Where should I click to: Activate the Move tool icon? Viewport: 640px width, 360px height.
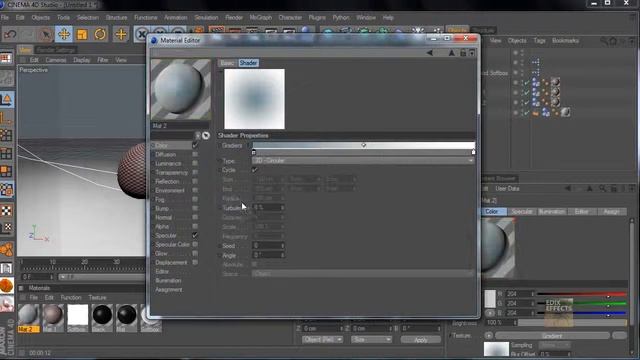64,34
